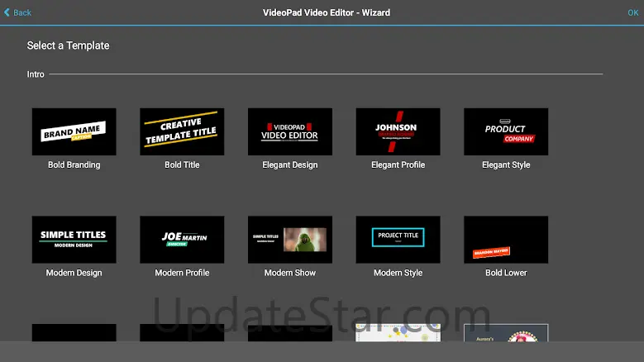Click the "Modern Design" label
This screenshot has width=644, height=362.
click(x=74, y=273)
